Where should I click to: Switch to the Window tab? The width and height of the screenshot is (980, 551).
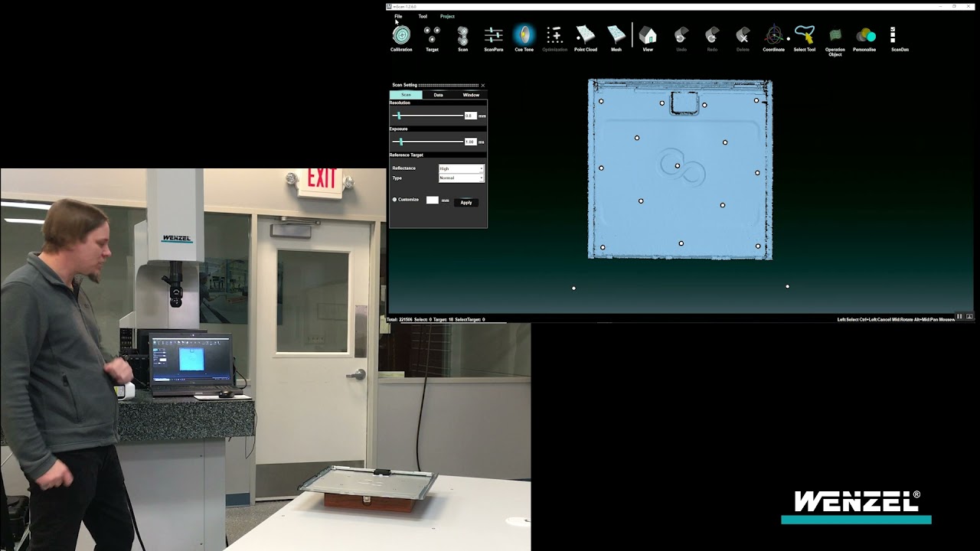471,95
